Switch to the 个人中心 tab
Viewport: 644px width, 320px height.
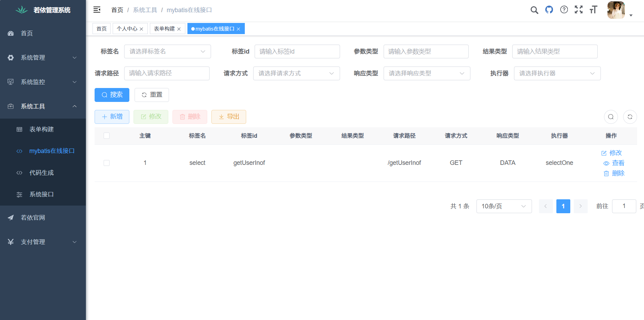(127, 29)
